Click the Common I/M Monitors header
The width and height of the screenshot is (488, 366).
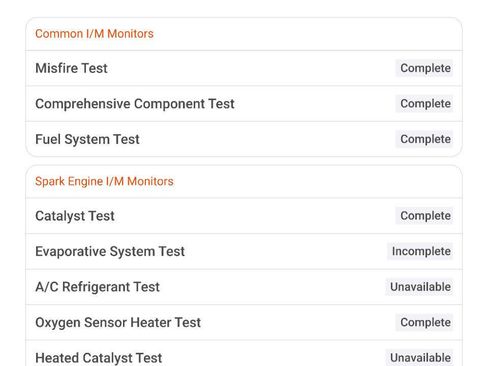(x=94, y=34)
